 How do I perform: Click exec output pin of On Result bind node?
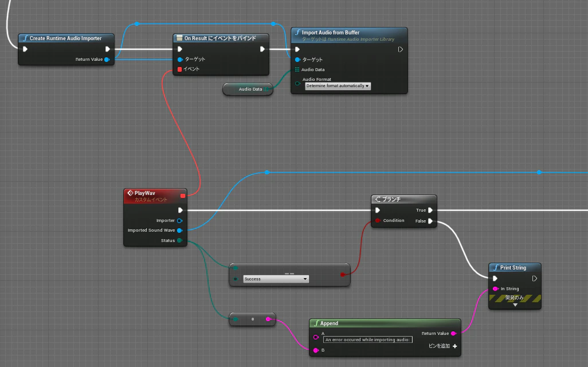(x=262, y=49)
